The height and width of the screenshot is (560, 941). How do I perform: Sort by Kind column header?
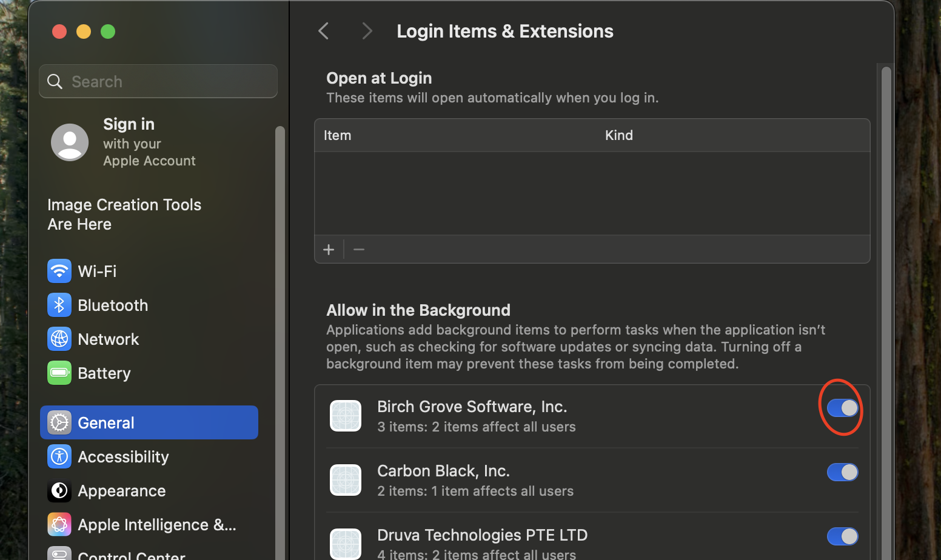coord(618,135)
